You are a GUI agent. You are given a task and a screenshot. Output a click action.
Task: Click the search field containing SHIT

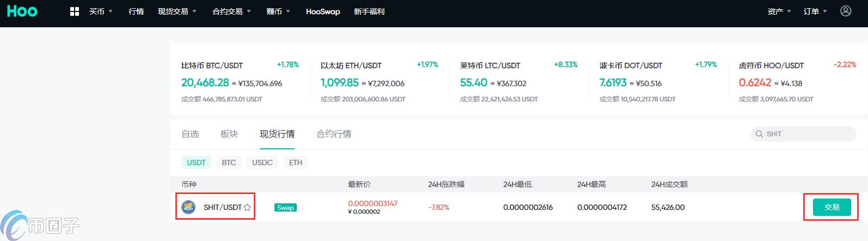[803, 134]
